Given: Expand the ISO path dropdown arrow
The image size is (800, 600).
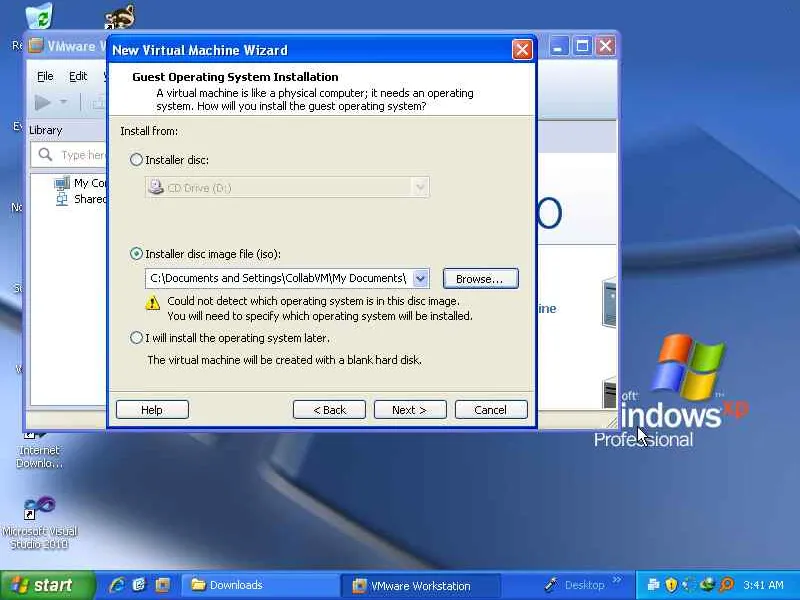Looking at the screenshot, I should coord(420,279).
